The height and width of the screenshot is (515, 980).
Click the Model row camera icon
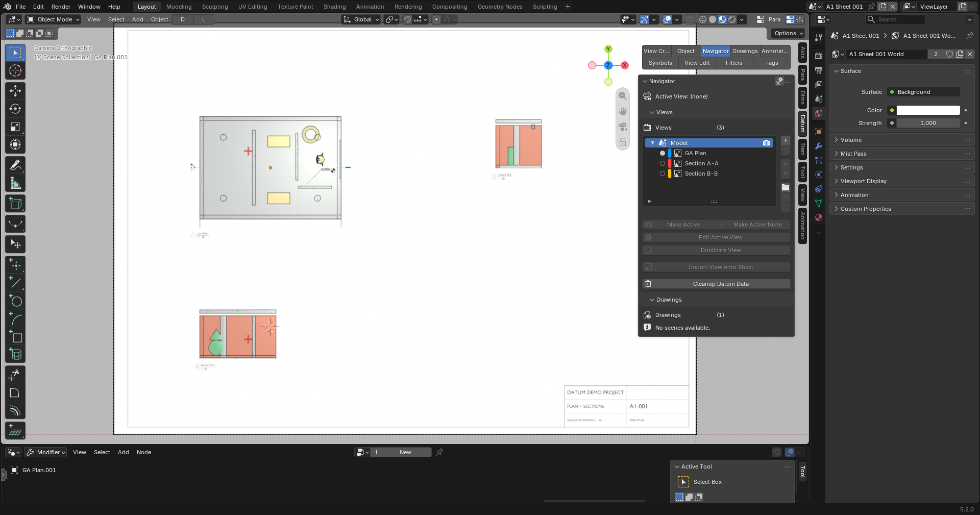[x=766, y=143]
